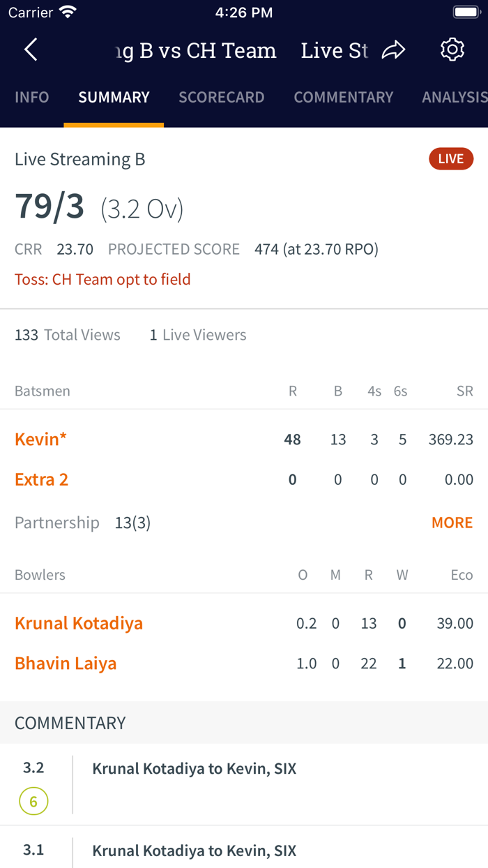Tap the match title in header
This screenshot has height=868, width=488.
(197, 51)
